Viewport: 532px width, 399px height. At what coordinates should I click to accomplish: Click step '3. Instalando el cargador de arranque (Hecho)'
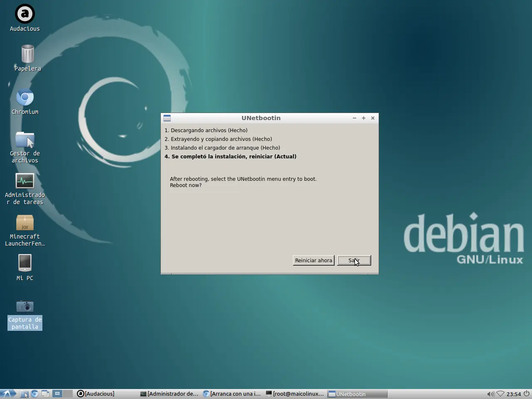222,148
